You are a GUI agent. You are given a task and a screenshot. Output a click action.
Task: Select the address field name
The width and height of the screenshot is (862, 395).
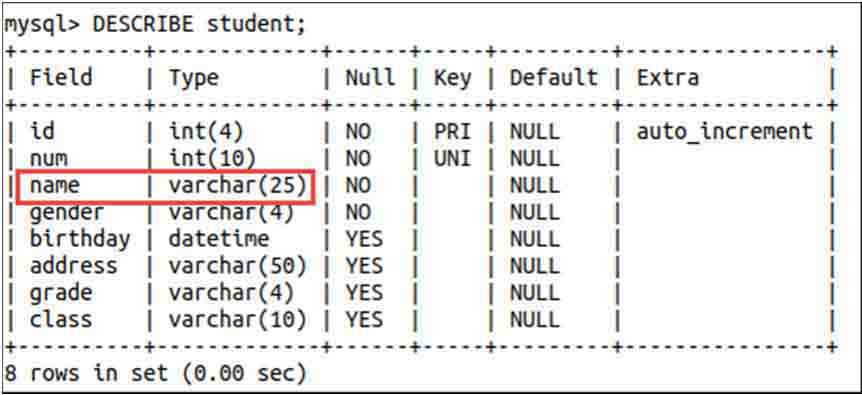pyautogui.click(x=74, y=266)
